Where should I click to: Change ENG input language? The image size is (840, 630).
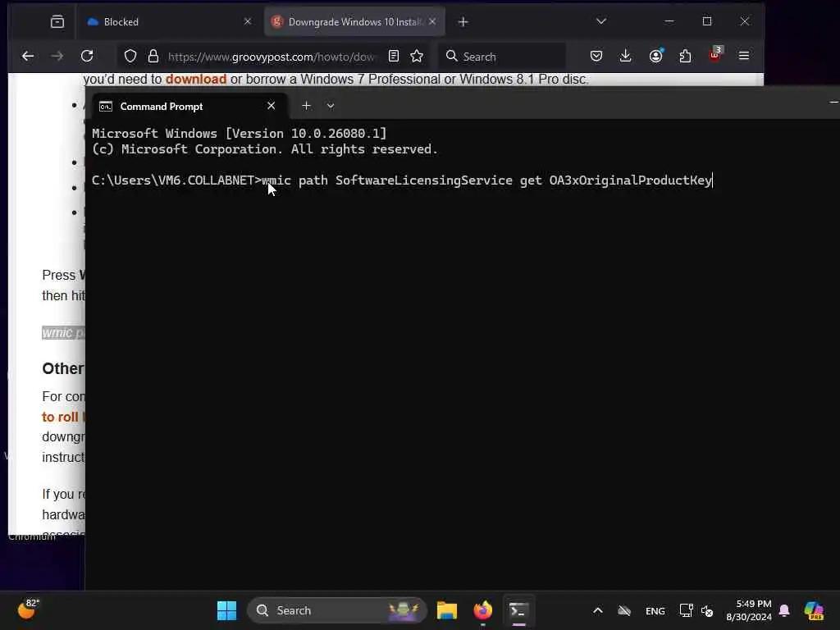point(655,610)
